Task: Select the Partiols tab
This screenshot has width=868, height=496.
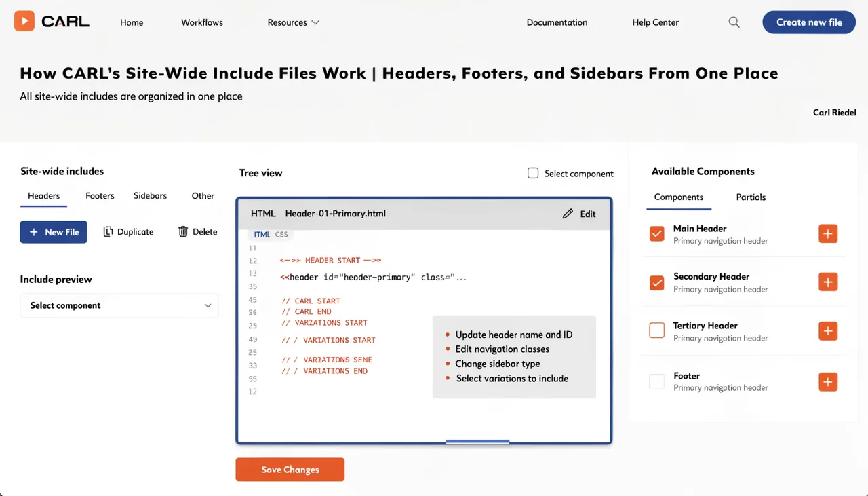Action: click(x=751, y=197)
